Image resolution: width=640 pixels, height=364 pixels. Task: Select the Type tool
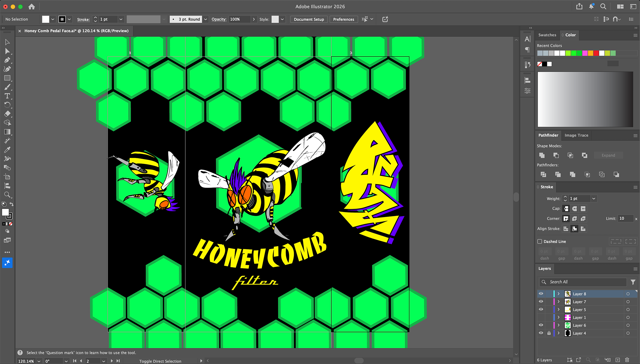pos(7,96)
